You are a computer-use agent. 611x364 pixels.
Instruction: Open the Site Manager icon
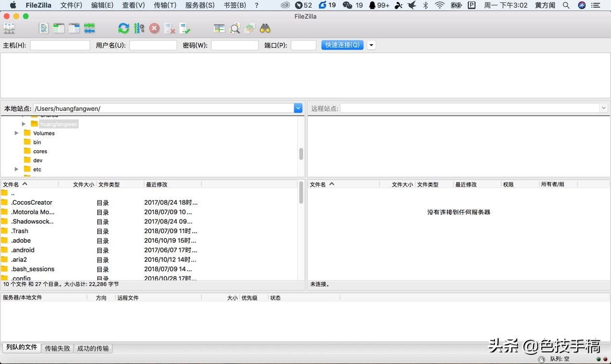[9, 29]
